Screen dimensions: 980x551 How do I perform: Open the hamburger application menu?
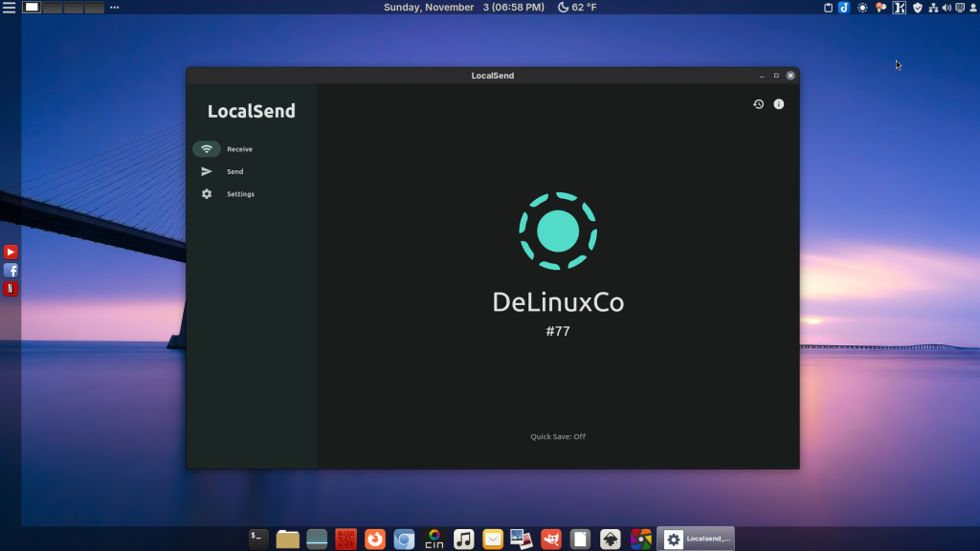tap(9, 8)
